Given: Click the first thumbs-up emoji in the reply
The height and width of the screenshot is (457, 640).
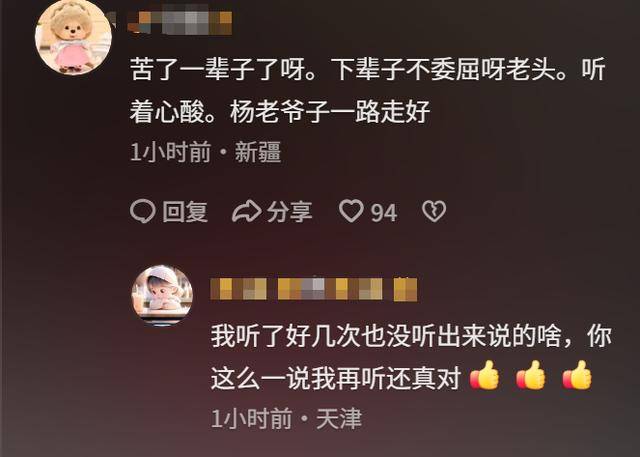Looking at the screenshot, I should (x=484, y=375).
